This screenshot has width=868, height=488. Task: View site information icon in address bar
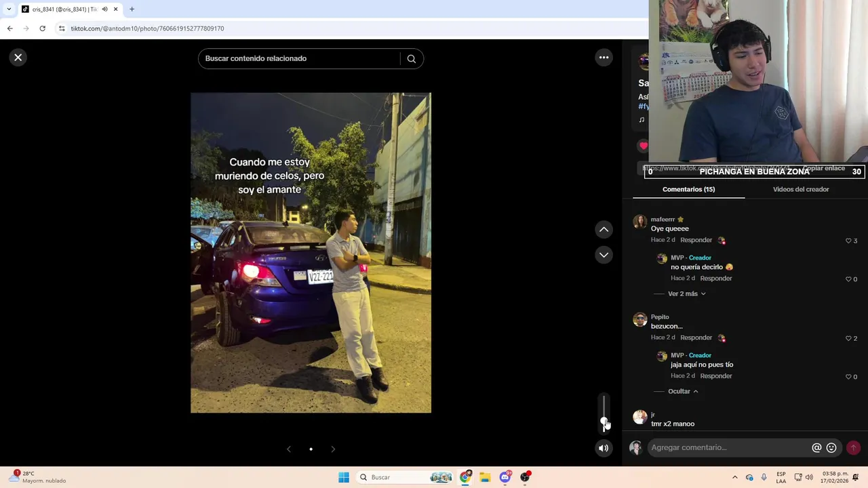62,28
